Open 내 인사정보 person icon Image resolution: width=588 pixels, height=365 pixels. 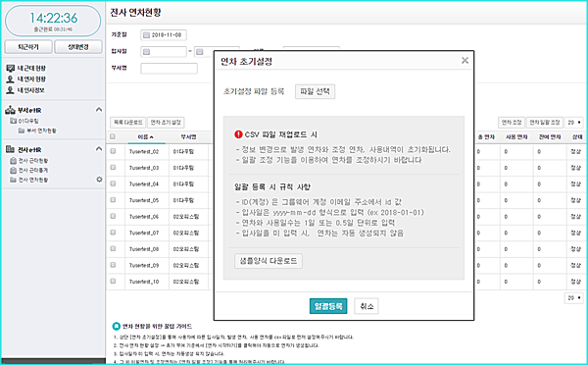click(x=11, y=90)
